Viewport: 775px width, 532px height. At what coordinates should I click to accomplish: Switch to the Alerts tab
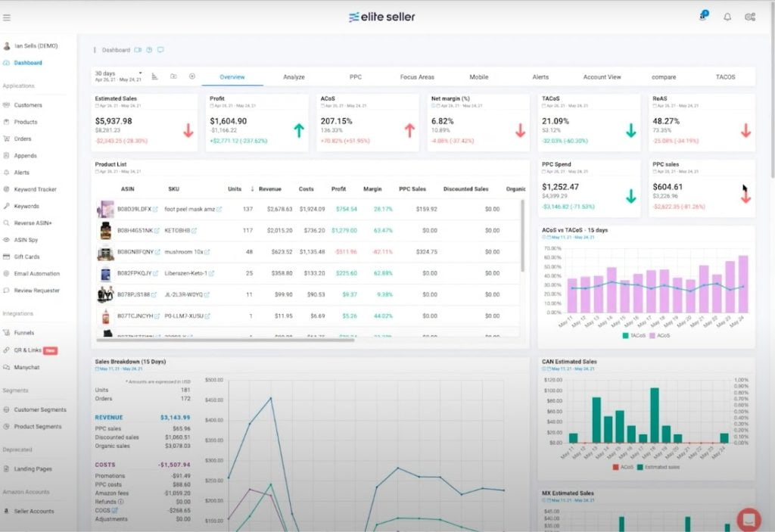pyautogui.click(x=540, y=77)
